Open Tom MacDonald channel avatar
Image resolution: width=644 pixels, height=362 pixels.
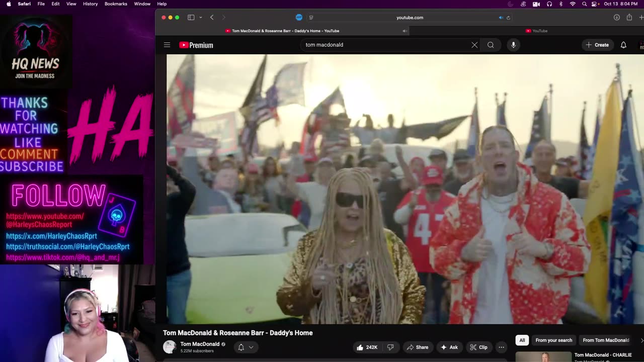pyautogui.click(x=170, y=347)
